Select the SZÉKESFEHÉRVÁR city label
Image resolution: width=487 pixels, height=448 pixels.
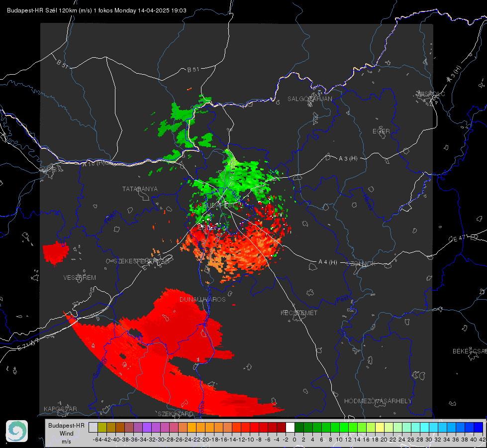(x=142, y=261)
